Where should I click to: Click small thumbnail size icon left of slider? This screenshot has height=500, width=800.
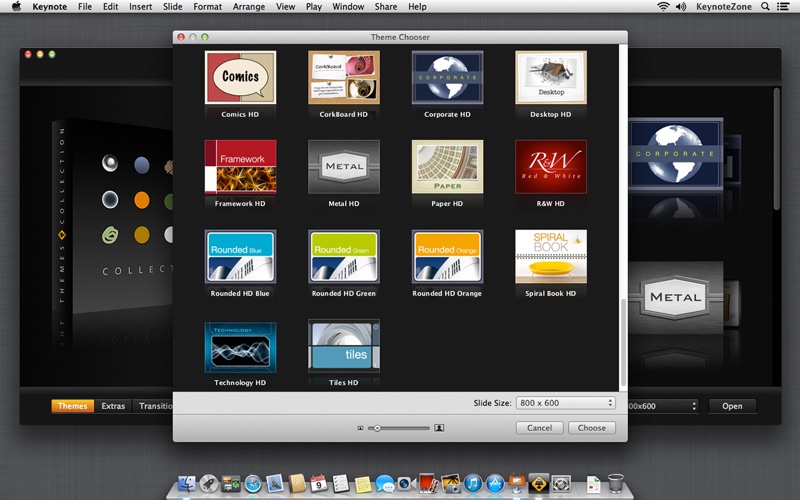click(x=360, y=428)
